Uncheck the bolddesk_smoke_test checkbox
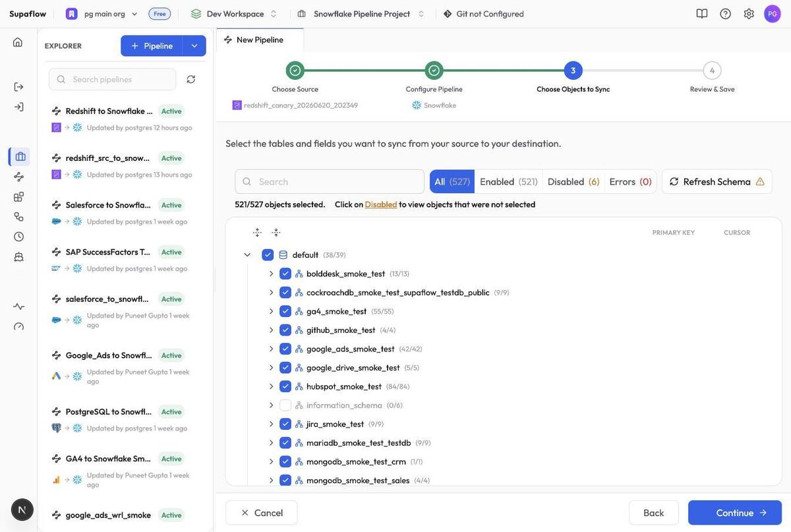 [x=285, y=274]
